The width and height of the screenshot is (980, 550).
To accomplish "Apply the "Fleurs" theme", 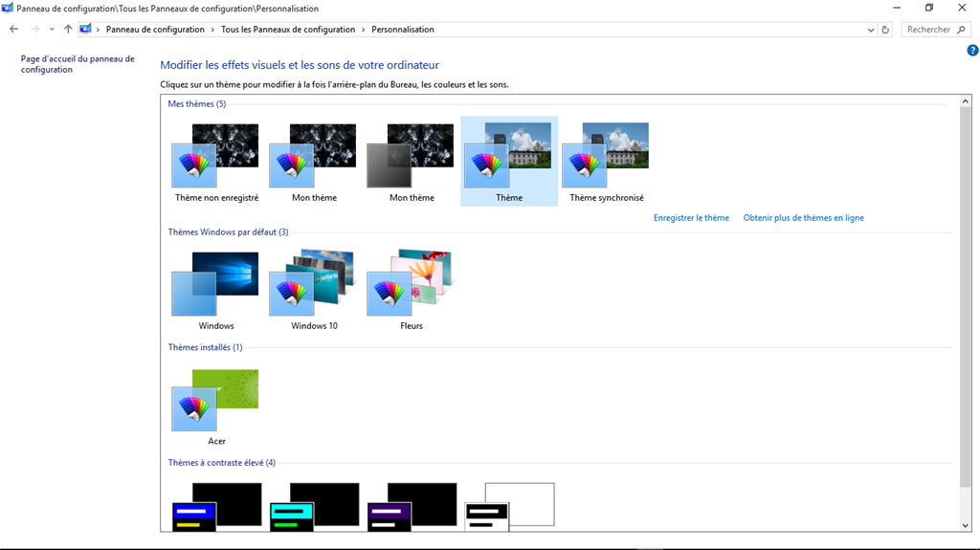I will (x=412, y=291).
